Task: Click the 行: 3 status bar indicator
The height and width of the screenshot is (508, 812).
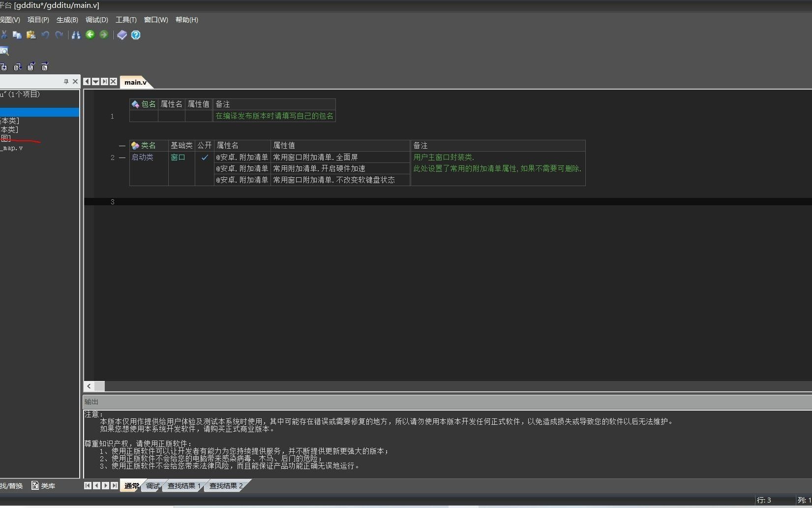Action: [x=764, y=500]
